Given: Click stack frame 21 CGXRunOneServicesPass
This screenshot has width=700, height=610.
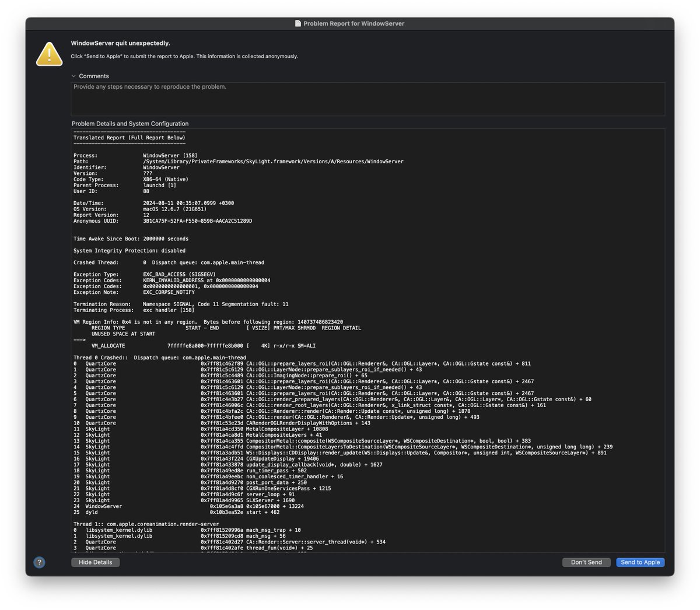Looking at the screenshot, I should click(202, 489).
